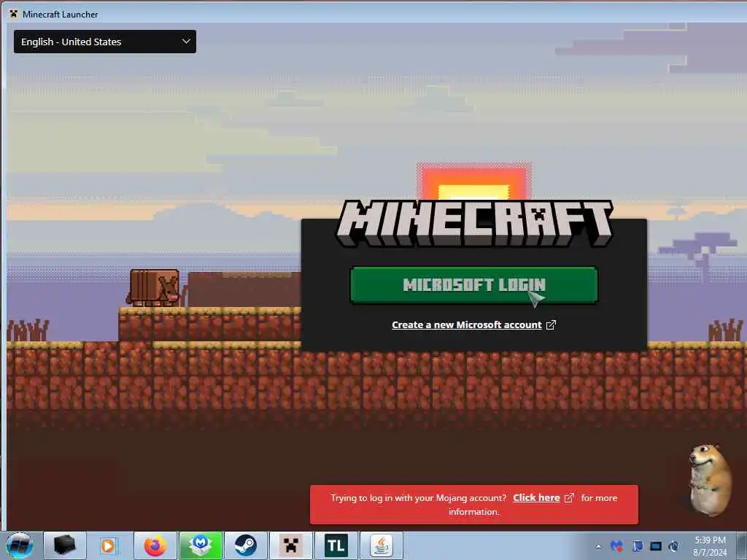747x560 pixels.
Task: Open the TL launcher taskbar icon
Action: pyautogui.click(x=336, y=545)
